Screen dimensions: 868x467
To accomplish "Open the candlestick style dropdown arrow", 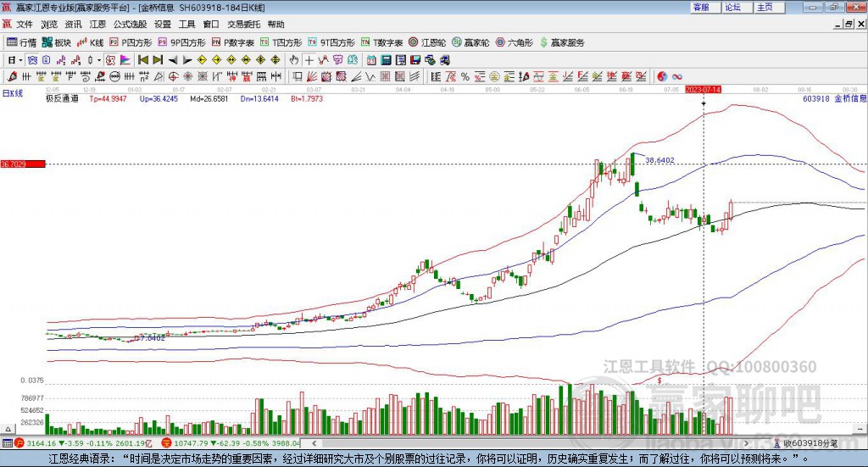I will pyautogui.click(x=98, y=60).
